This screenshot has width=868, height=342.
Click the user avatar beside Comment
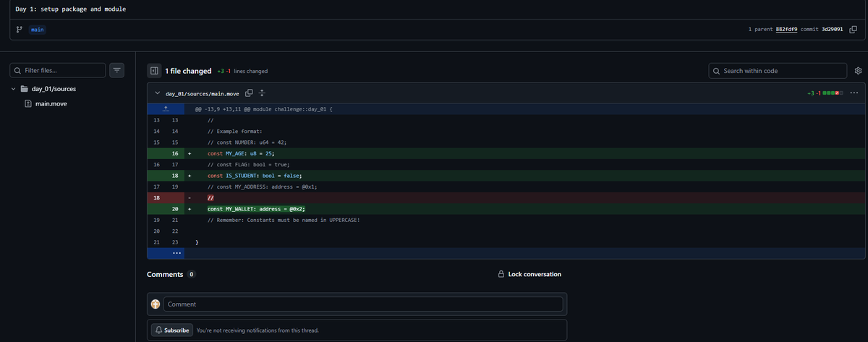pos(155,304)
